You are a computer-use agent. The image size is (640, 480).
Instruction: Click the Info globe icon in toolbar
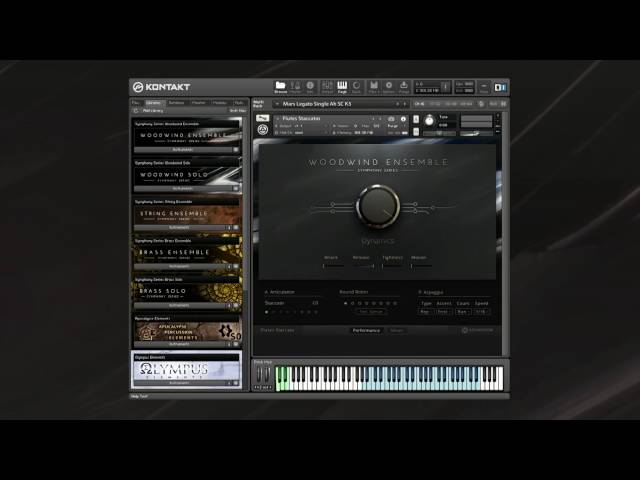tap(310, 87)
